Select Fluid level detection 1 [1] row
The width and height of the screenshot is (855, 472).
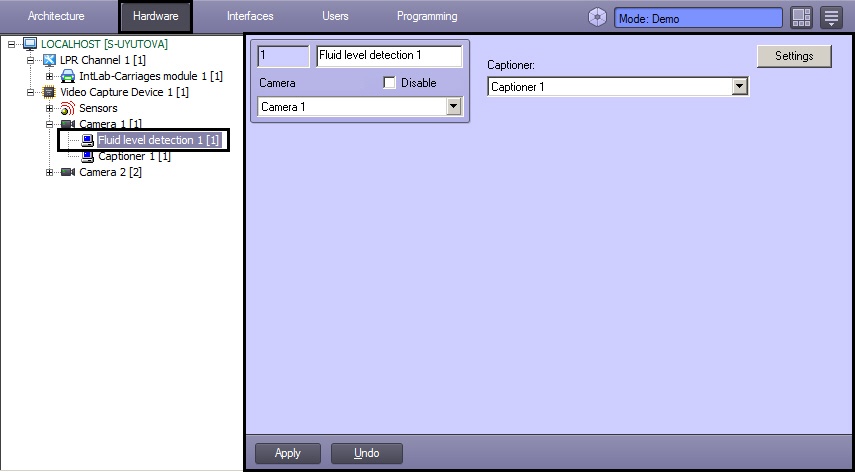coord(159,140)
